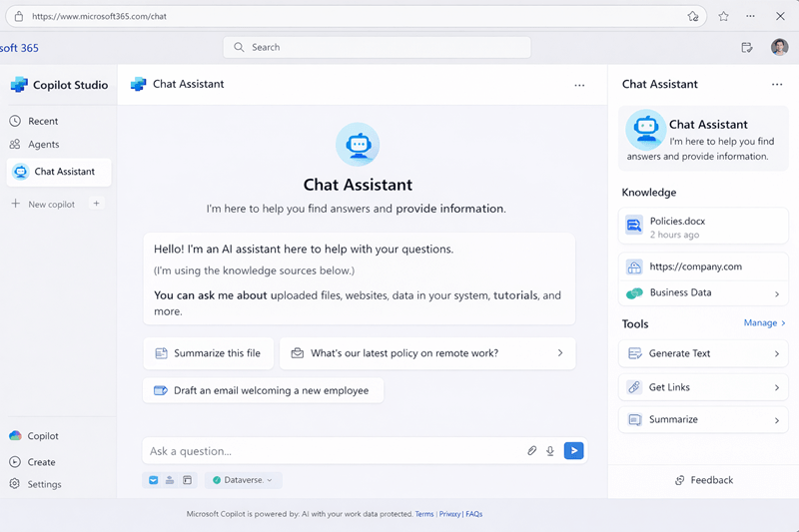799x532 pixels.
Task: Open the Privacy link in footer
Action: (x=449, y=514)
